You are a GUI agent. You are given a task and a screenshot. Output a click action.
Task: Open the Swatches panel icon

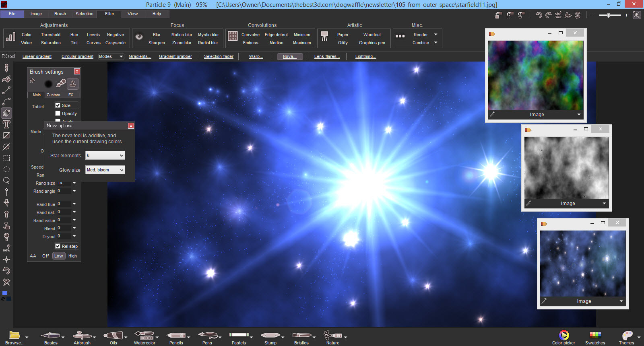tap(595, 335)
